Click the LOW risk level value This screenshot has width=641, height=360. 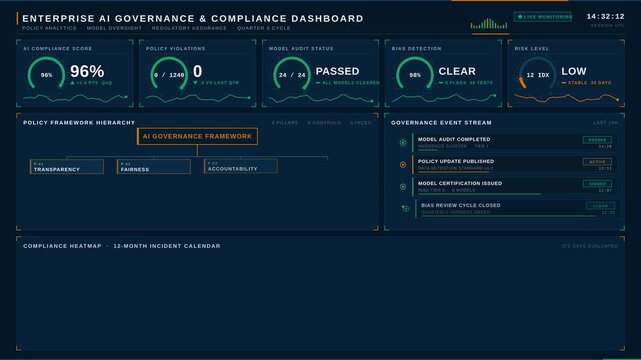[x=574, y=72]
